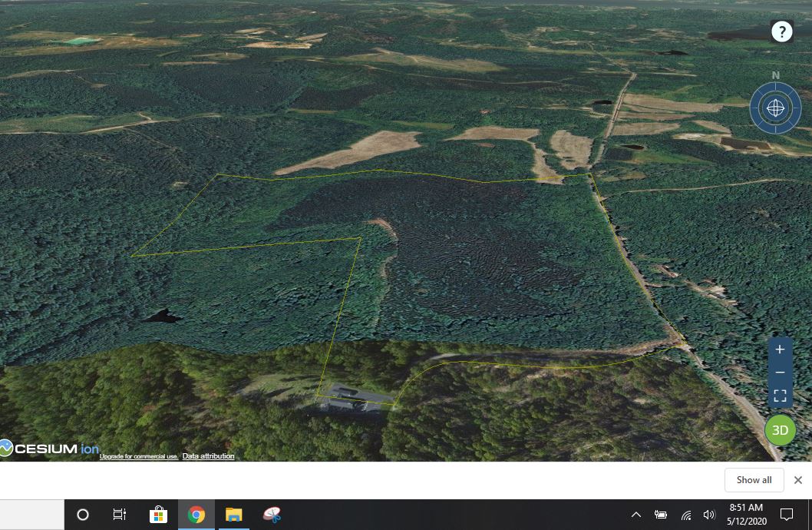Open Cortana search circle on taskbar
The image size is (812, 530).
(83, 515)
